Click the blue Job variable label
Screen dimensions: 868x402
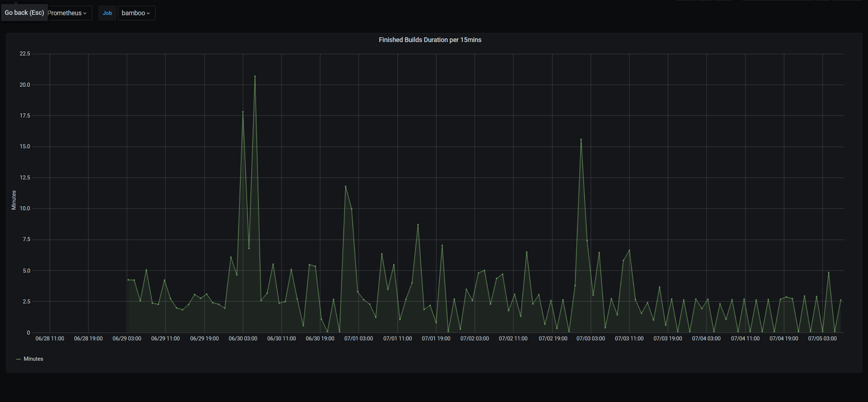pyautogui.click(x=107, y=13)
